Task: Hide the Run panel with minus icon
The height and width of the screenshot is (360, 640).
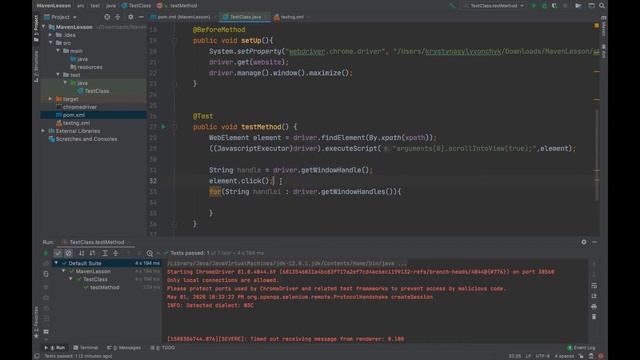Action: (594, 242)
